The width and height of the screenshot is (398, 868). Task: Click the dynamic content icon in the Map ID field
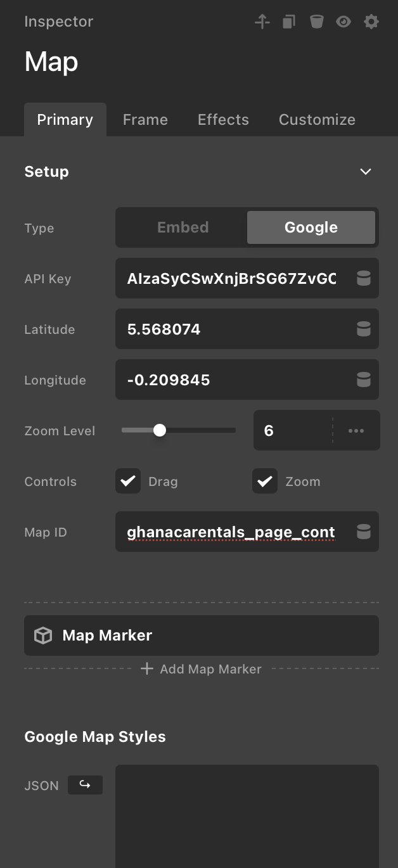(364, 532)
